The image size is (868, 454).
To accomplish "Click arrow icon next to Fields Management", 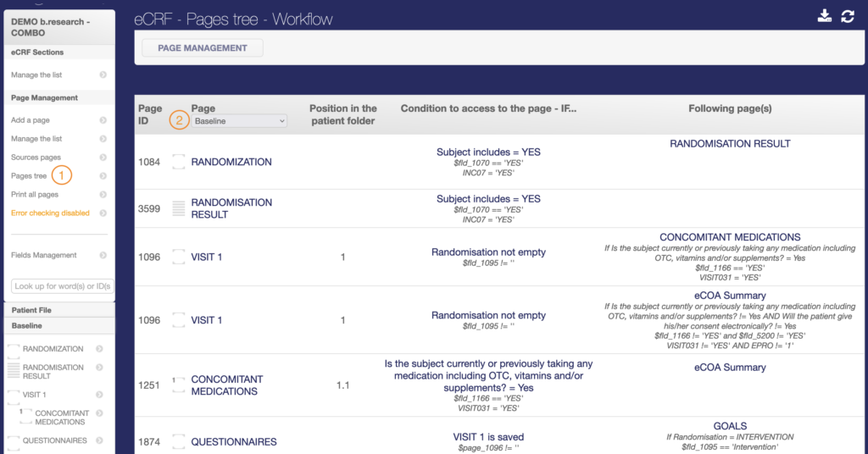I will [103, 255].
